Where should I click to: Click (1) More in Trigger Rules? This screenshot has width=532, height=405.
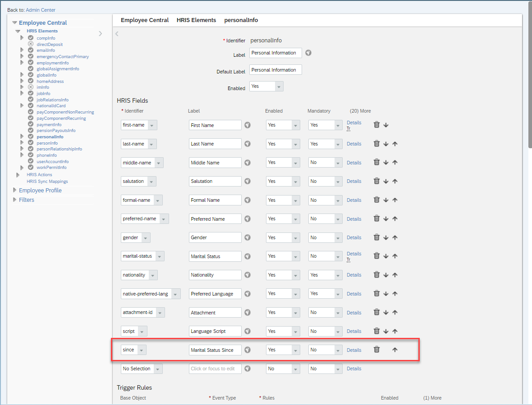pyautogui.click(x=432, y=398)
